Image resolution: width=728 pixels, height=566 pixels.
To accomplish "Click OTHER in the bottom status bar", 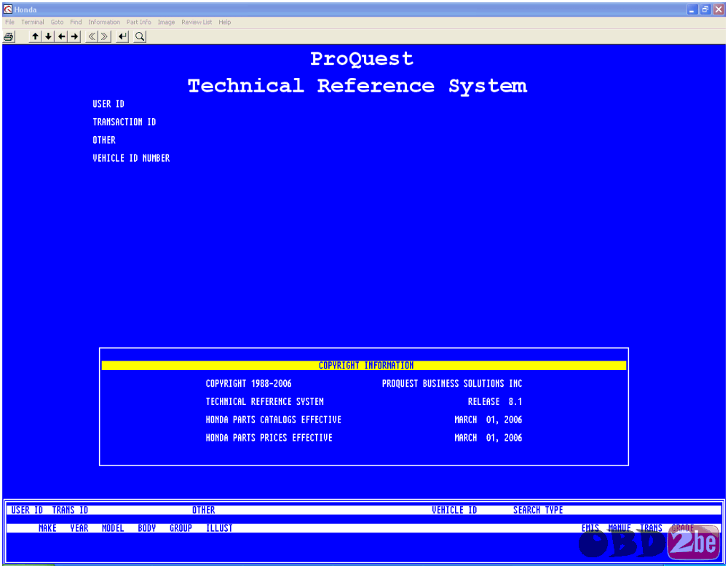I will pos(204,510).
